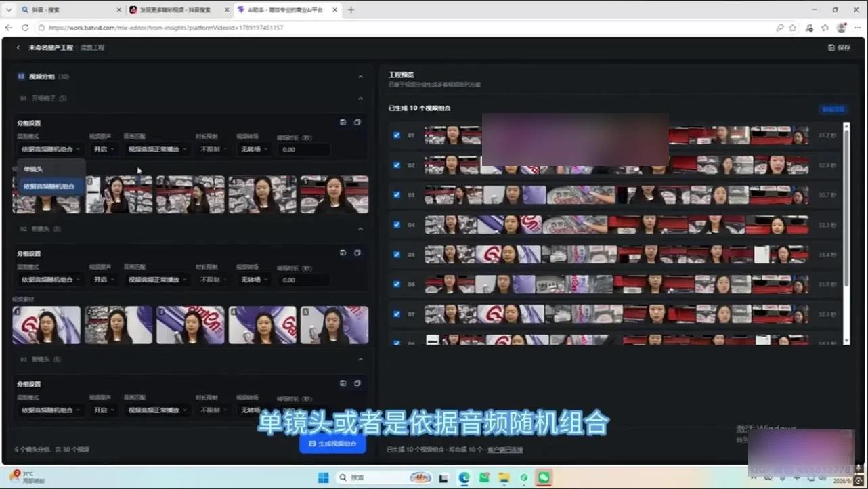The image size is (868, 489).
Task: Click the copy icon in group 03 settings
Action: tap(357, 383)
